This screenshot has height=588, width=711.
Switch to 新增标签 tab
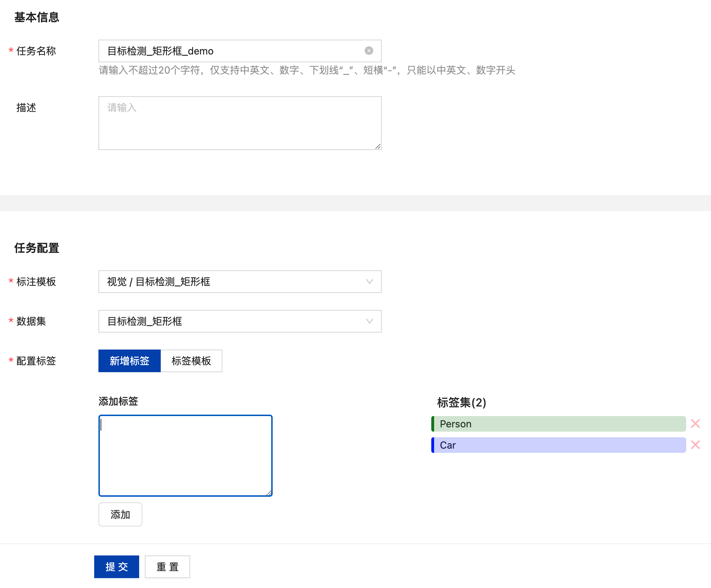click(x=130, y=361)
